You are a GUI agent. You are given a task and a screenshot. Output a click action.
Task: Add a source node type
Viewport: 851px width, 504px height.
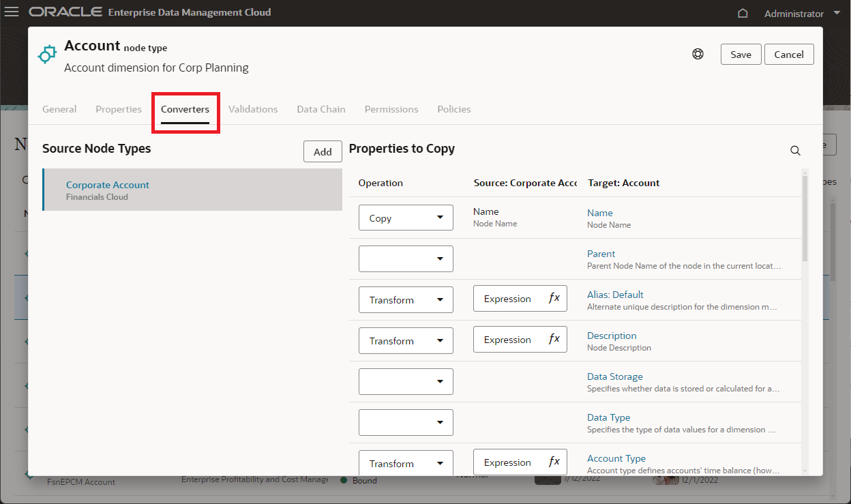coord(323,152)
